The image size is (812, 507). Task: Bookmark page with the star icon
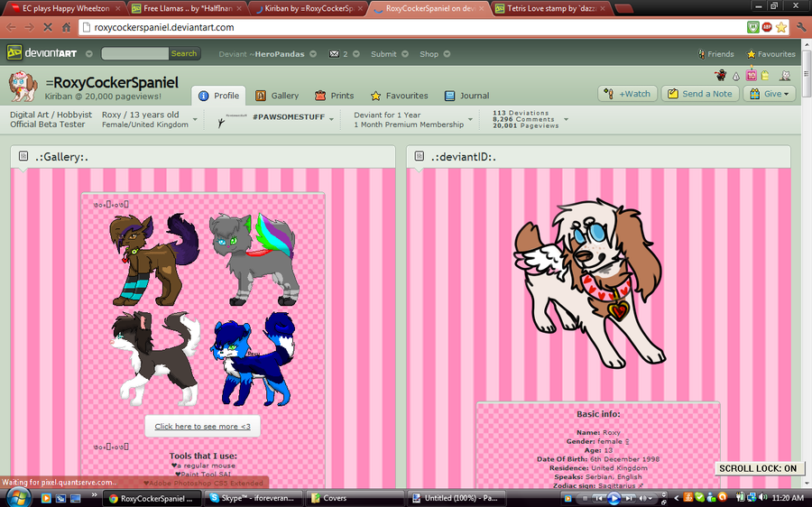781,27
